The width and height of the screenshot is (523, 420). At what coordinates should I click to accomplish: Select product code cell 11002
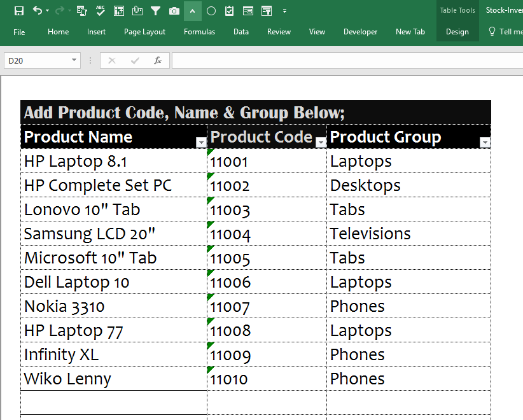point(267,185)
